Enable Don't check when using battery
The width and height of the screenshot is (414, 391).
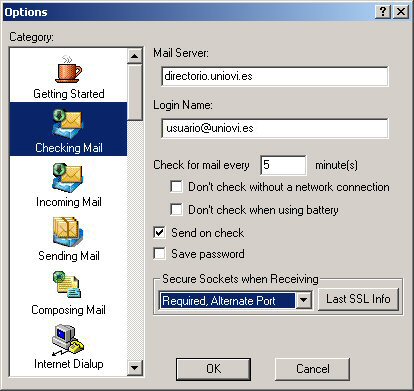pos(176,210)
